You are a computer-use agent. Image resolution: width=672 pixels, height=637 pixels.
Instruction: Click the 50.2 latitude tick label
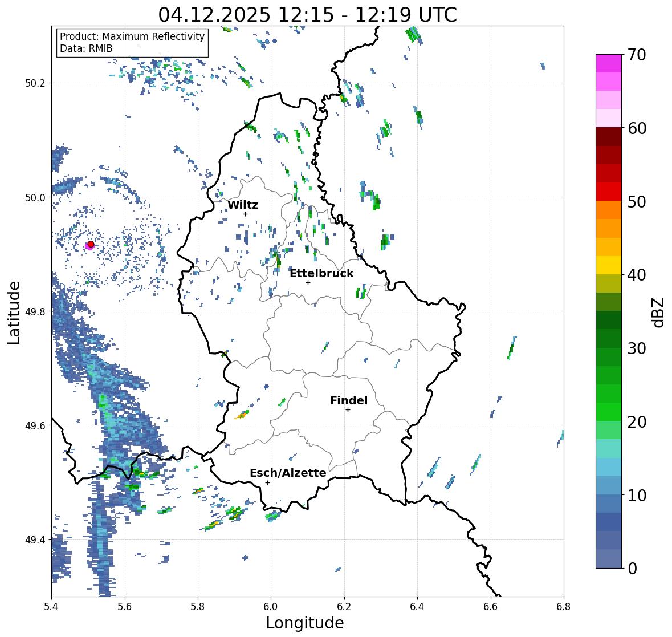[x=35, y=83]
